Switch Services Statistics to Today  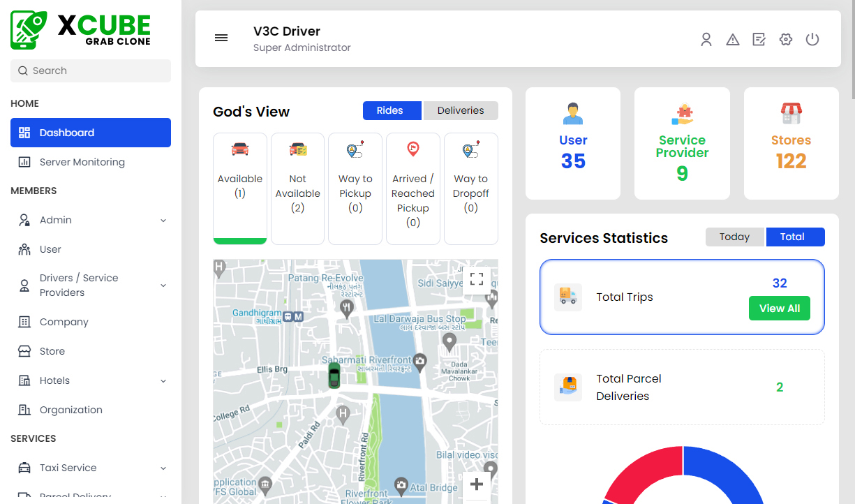coord(734,237)
